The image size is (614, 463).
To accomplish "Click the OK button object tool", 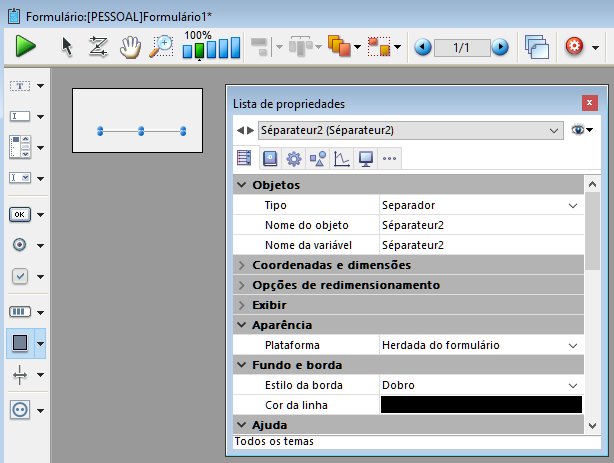I will pos(20,214).
